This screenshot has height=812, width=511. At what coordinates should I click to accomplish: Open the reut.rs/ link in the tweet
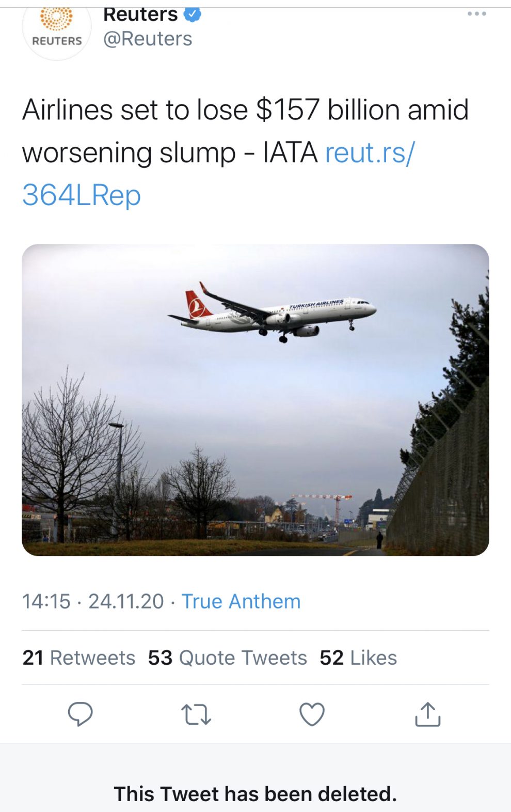(x=370, y=152)
